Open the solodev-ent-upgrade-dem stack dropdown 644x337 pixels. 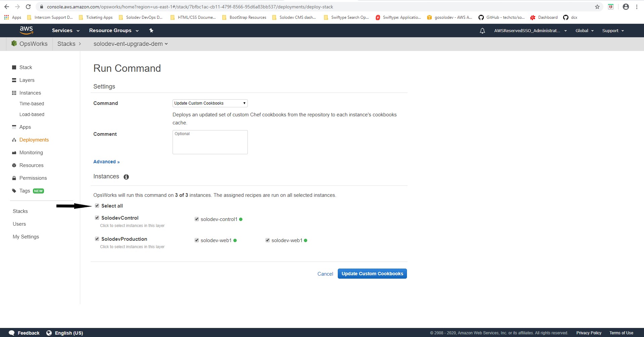[131, 44]
